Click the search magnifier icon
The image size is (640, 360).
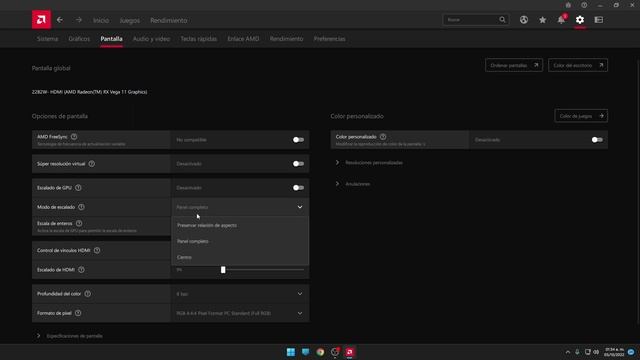tap(502, 20)
